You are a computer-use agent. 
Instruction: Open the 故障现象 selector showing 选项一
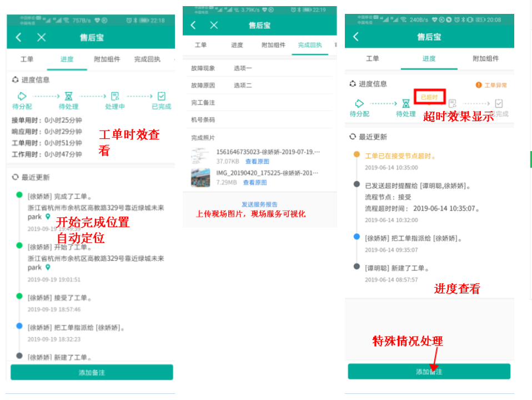[243, 68]
